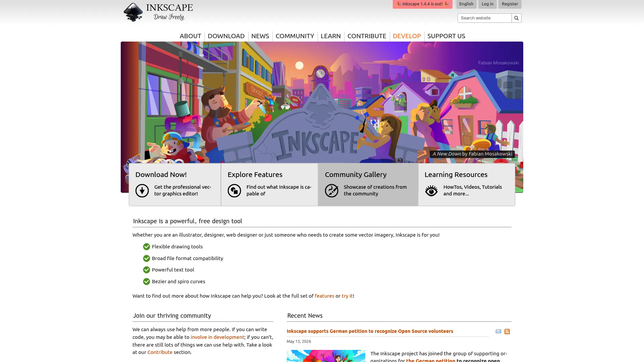
Task: Open the news RSS feed icon
Action: [x=507, y=331]
